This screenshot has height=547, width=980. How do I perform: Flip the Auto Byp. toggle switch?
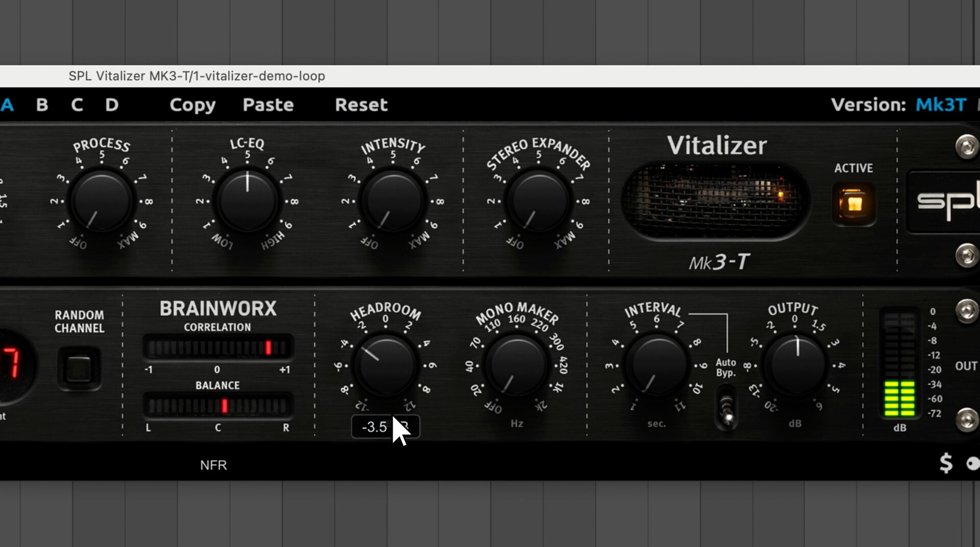coord(726,408)
